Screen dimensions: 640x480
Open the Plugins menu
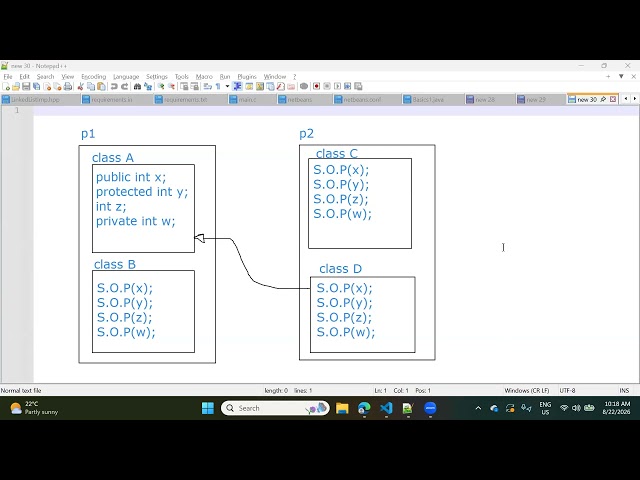[247, 76]
